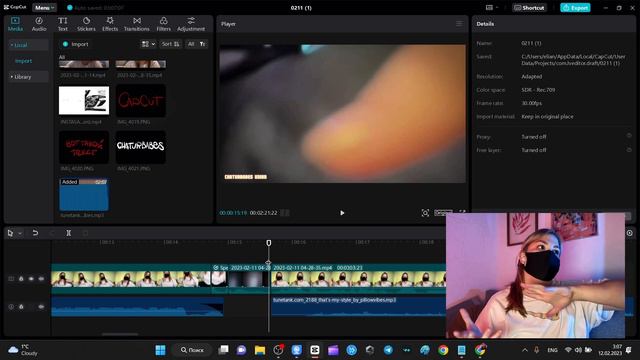Open the media type filter icon
Viewport: 640px width, 360px height.
202,44
